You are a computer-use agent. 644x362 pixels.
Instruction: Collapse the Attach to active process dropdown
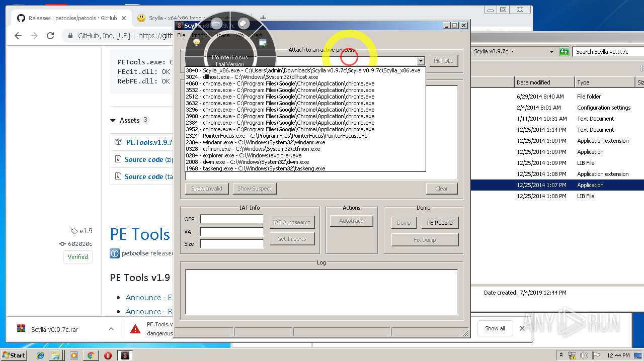coord(421,61)
